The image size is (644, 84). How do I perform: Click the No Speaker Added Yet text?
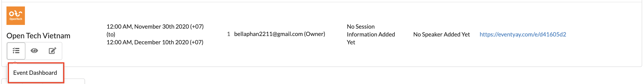[x=441, y=35]
